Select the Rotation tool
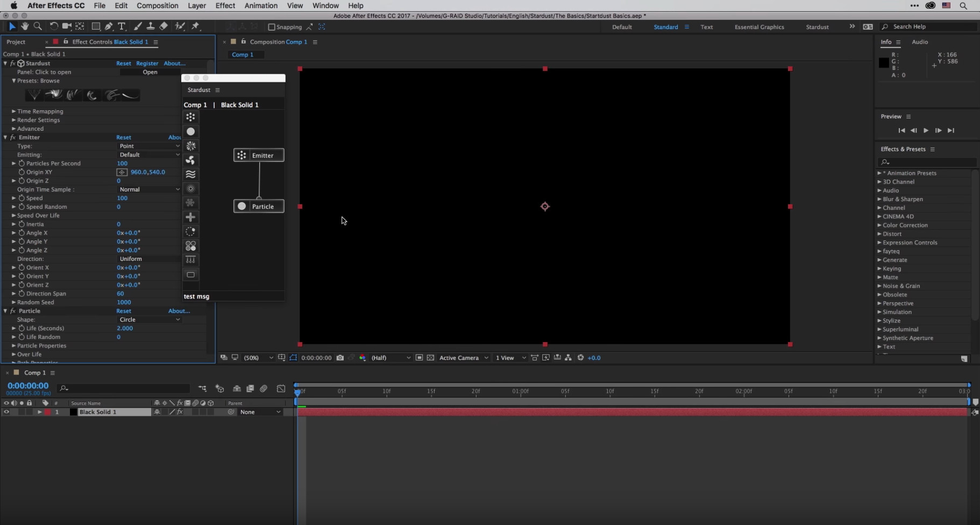Image resolution: width=980 pixels, height=525 pixels. [54, 26]
